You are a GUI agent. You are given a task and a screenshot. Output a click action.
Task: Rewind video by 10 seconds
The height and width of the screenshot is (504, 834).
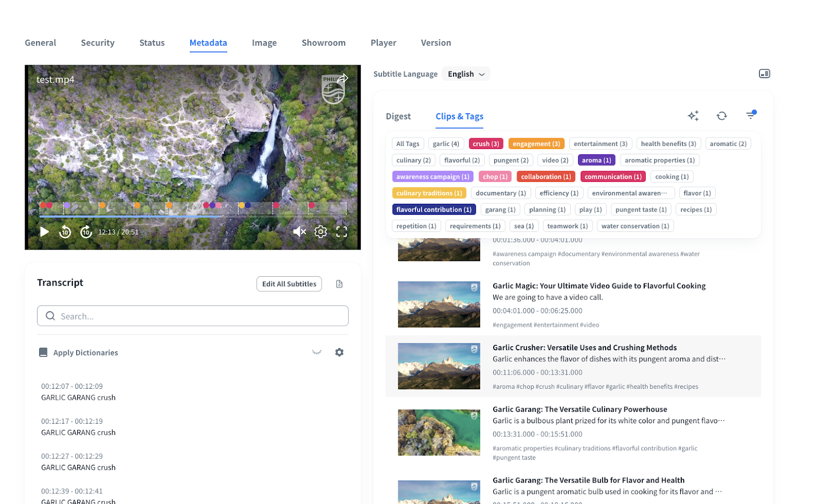click(65, 232)
